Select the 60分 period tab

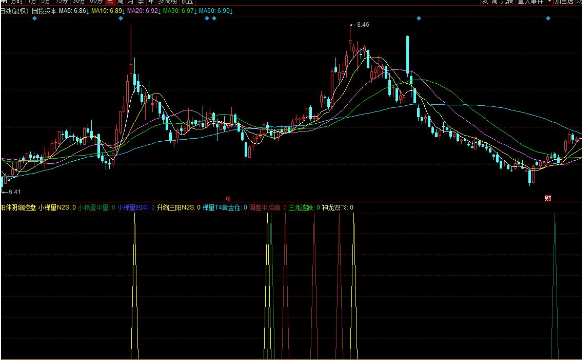[96, 2]
